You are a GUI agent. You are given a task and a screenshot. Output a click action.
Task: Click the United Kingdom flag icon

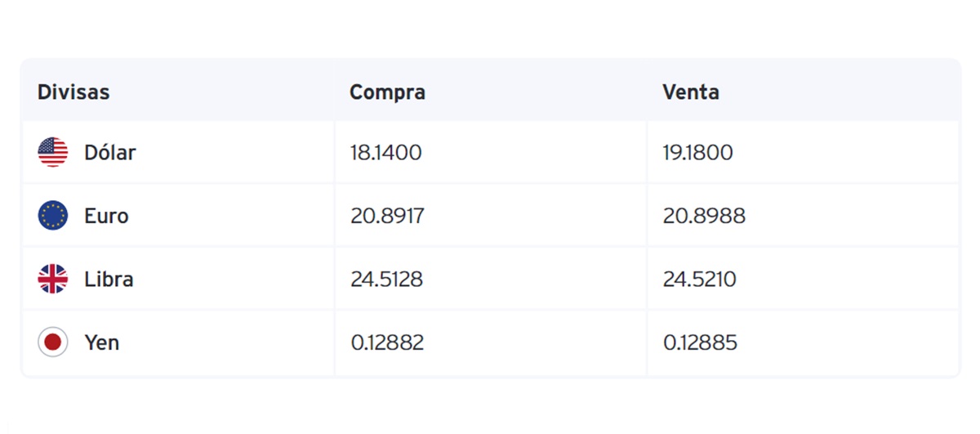pos(53,279)
